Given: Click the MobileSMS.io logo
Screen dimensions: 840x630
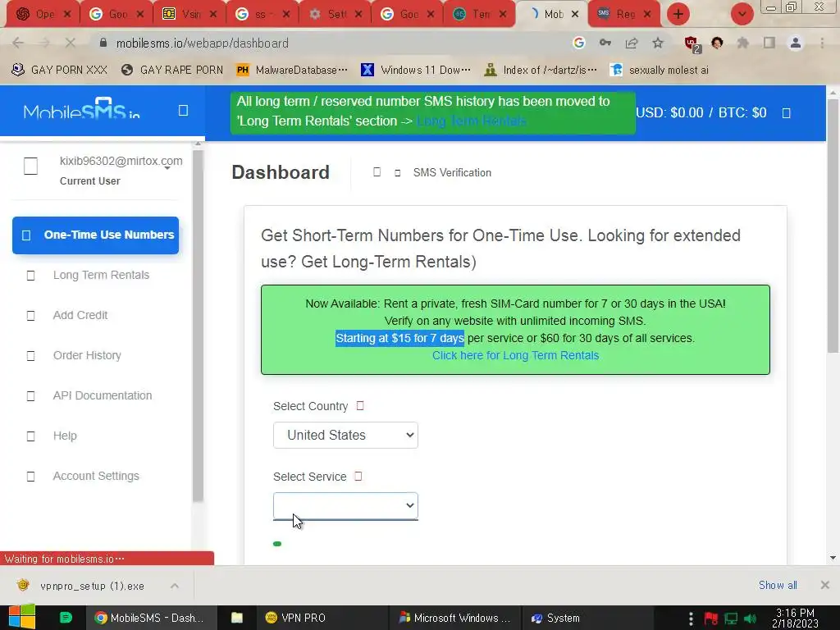Looking at the screenshot, I should coord(81,109).
